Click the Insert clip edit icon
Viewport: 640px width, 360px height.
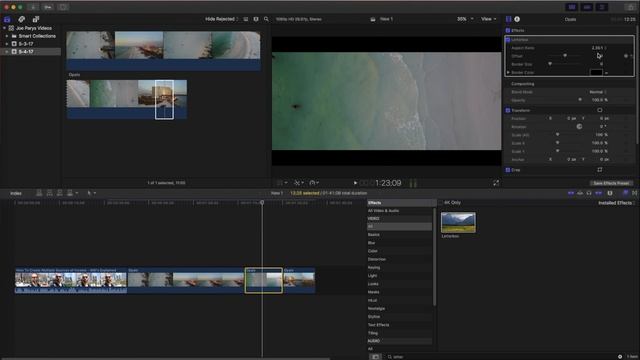(49, 193)
